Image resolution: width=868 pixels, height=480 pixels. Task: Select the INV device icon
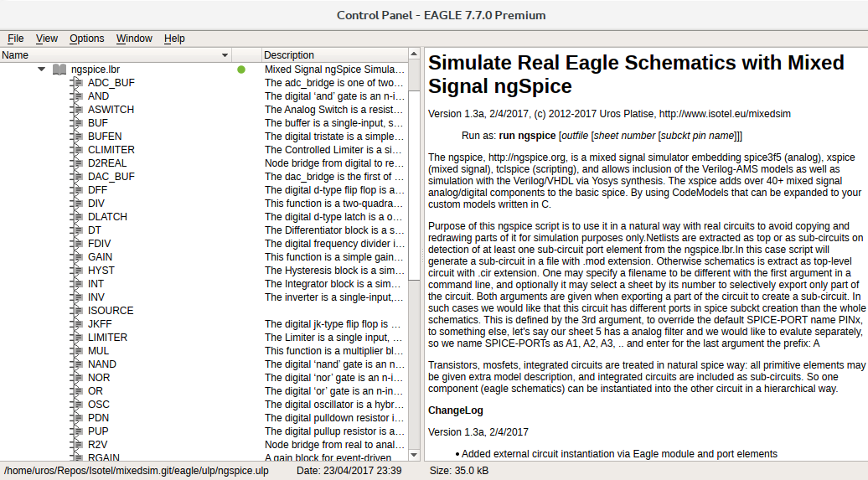(76, 297)
